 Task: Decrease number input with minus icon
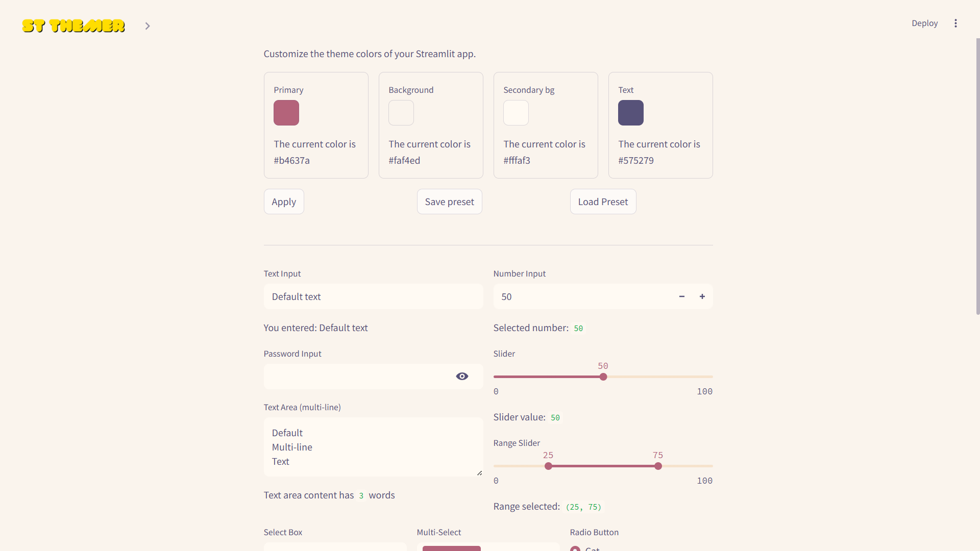tap(682, 296)
